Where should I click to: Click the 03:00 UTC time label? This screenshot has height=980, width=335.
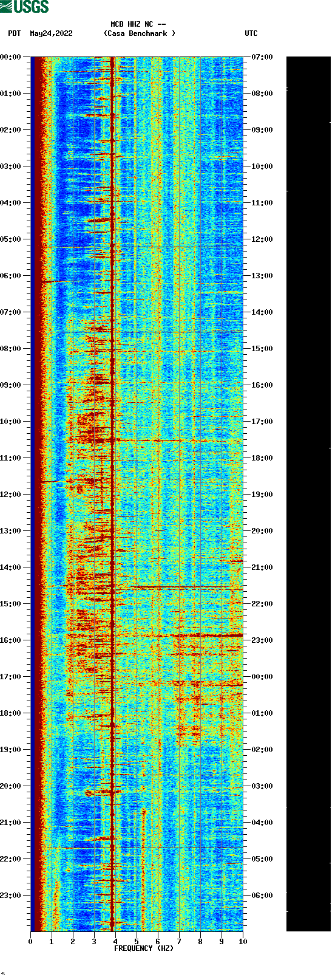262,786
